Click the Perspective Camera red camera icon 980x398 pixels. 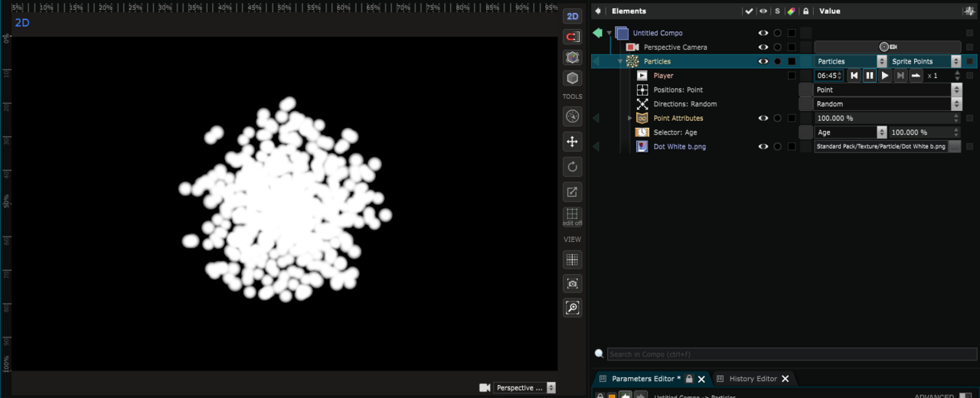pos(632,47)
